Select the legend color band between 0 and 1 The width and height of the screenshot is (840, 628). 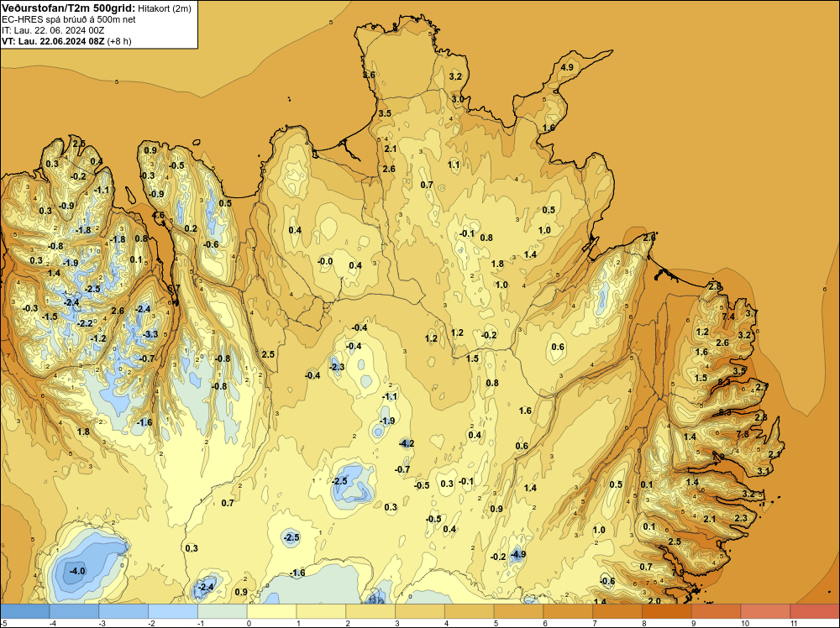(271, 611)
